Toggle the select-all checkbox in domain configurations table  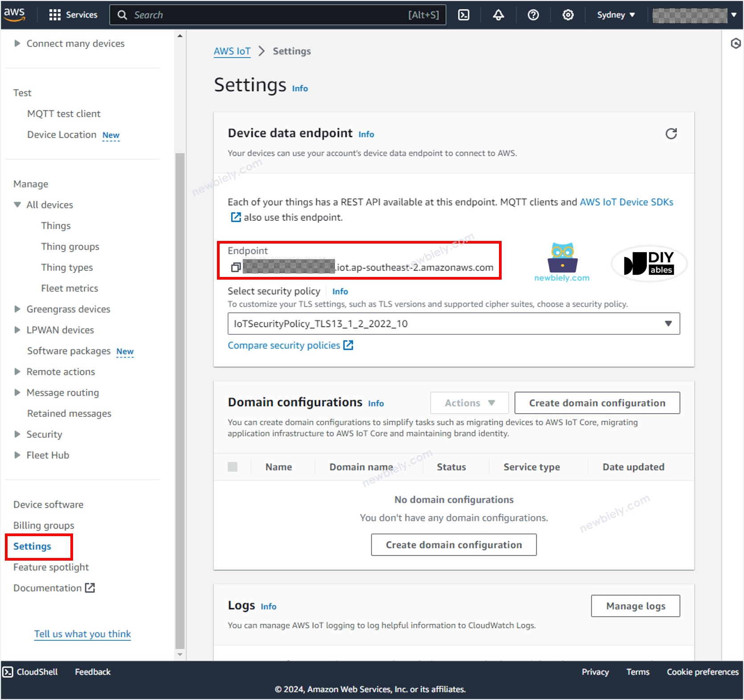pos(233,467)
